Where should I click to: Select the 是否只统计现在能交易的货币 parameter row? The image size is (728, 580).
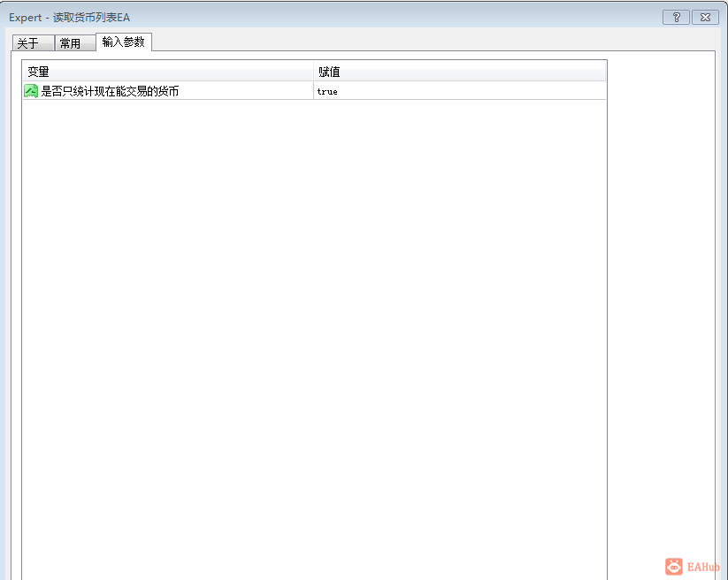pos(314,91)
